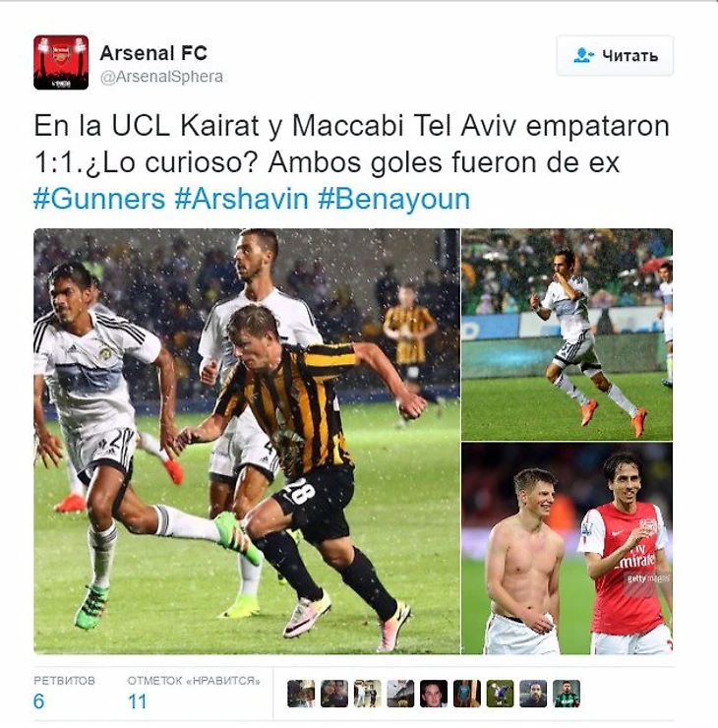The height and width of the screenshot is (728, 718).
Task: Click the fifth liker avatar thumbnail
Action: (434, 694)
